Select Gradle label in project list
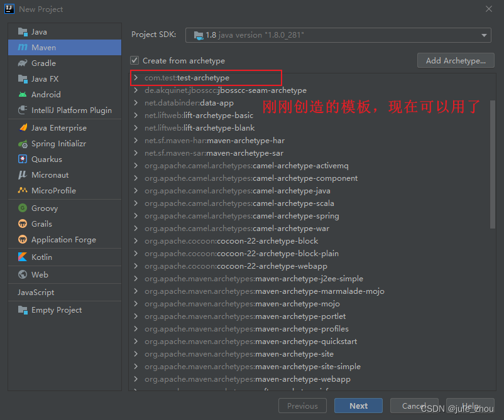 [43, 63]
